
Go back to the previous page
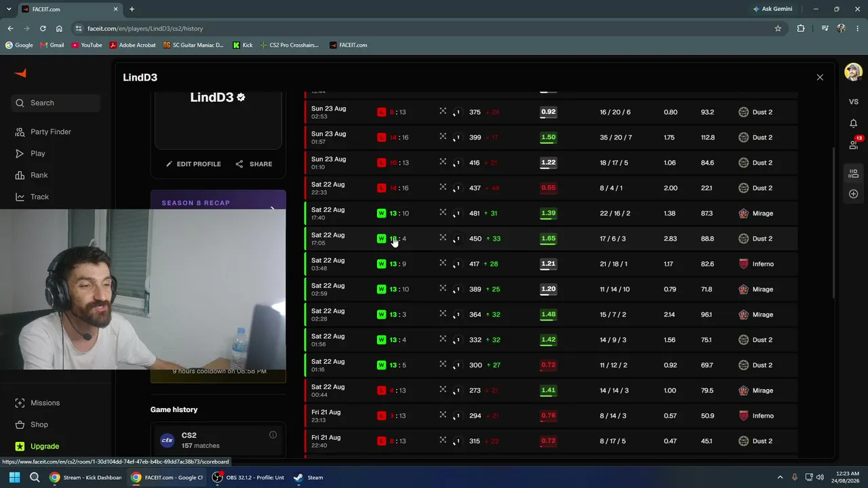pyautogui.click(x=10, y=28)
